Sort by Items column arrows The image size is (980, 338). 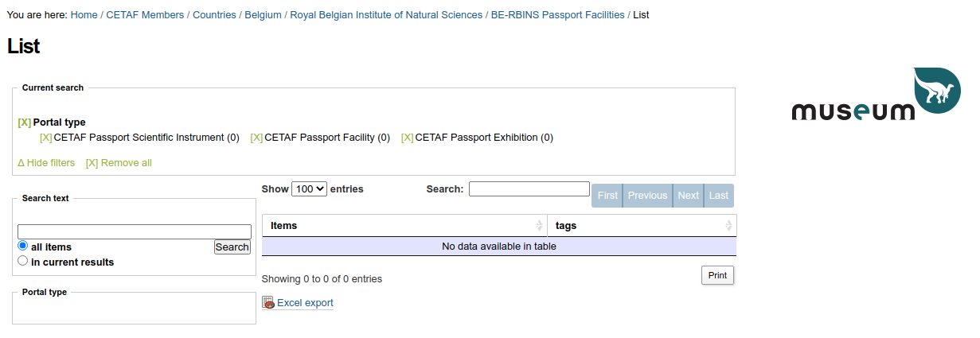pos(540,226)
